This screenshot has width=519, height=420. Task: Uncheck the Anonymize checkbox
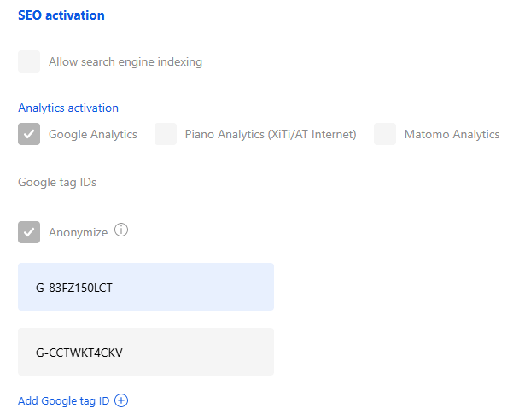tap(29, 232)
